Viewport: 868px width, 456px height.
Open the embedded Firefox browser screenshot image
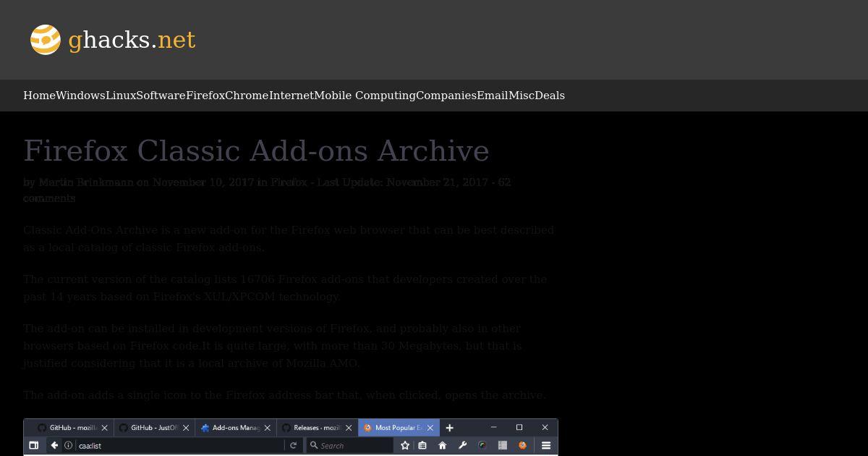[x=291, y=437]
